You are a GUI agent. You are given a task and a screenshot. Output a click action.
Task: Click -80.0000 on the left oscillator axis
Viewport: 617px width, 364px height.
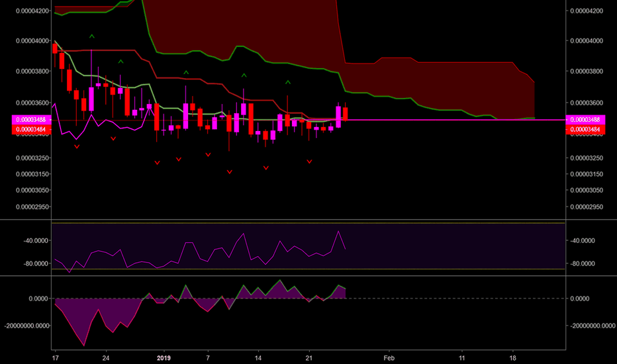[x=36, y=264]
